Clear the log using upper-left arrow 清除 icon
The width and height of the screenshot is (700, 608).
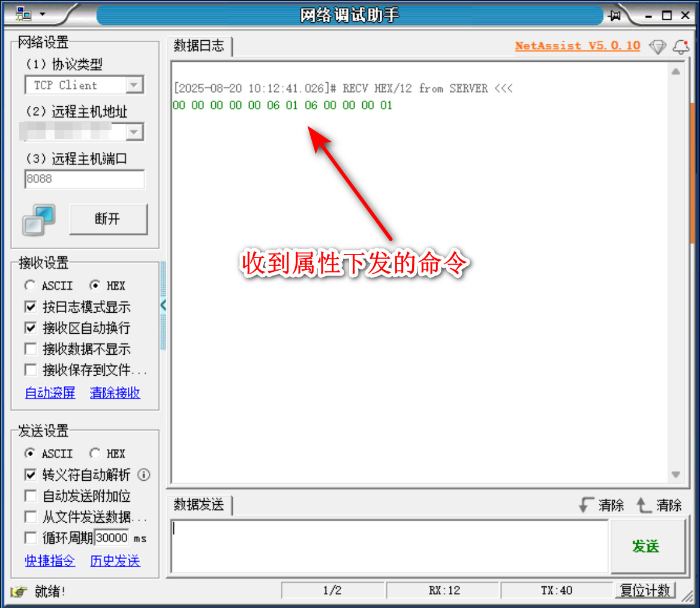587,505
